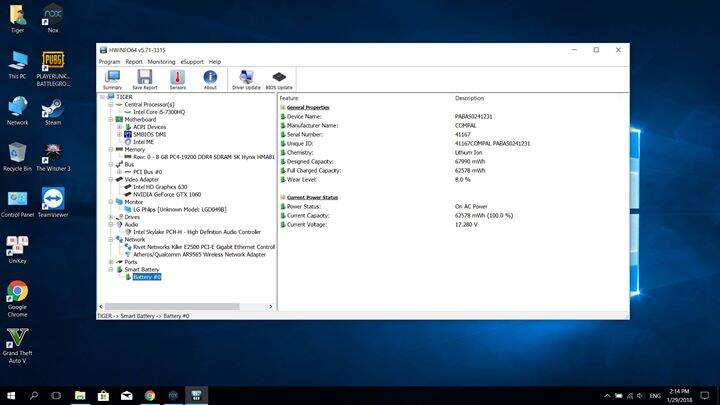Select Intel Core i5-7300HQ in tree

(x=160, y=111)
